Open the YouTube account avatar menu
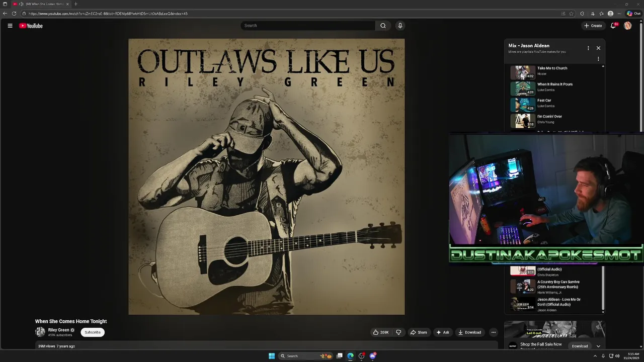Viewport: 644px width, 362px height. tap(627, 26)
